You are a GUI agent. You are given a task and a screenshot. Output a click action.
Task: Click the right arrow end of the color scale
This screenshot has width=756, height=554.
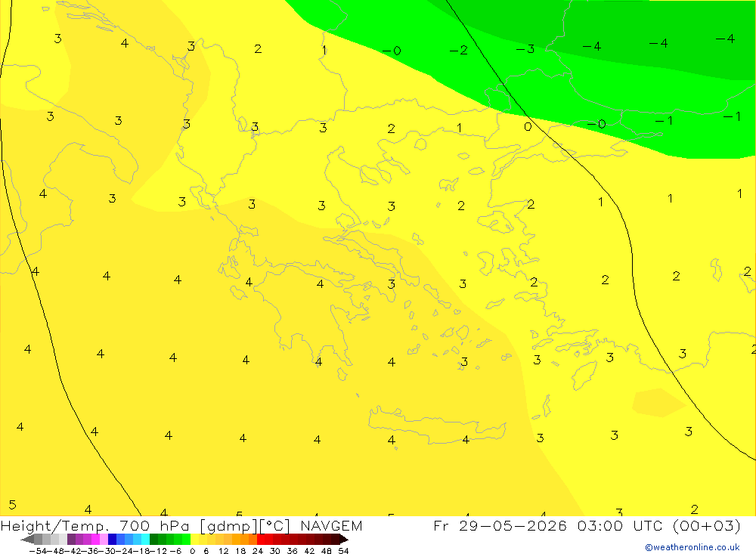pos(344,540)
